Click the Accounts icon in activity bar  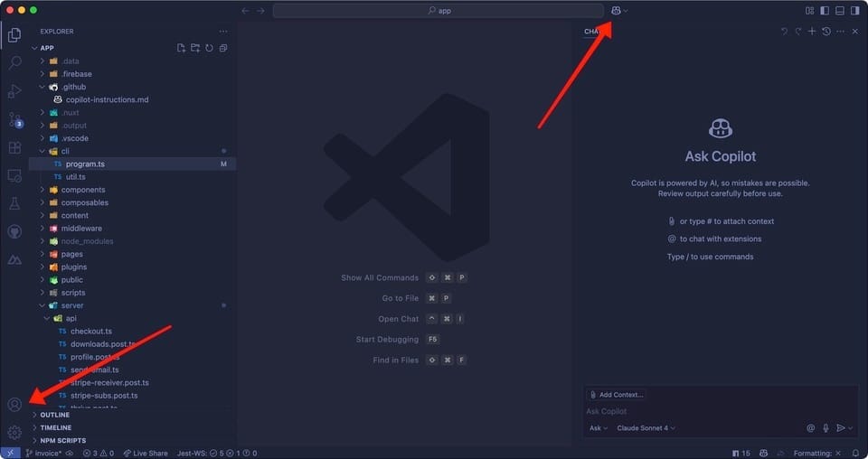click(x=14, y=405)
